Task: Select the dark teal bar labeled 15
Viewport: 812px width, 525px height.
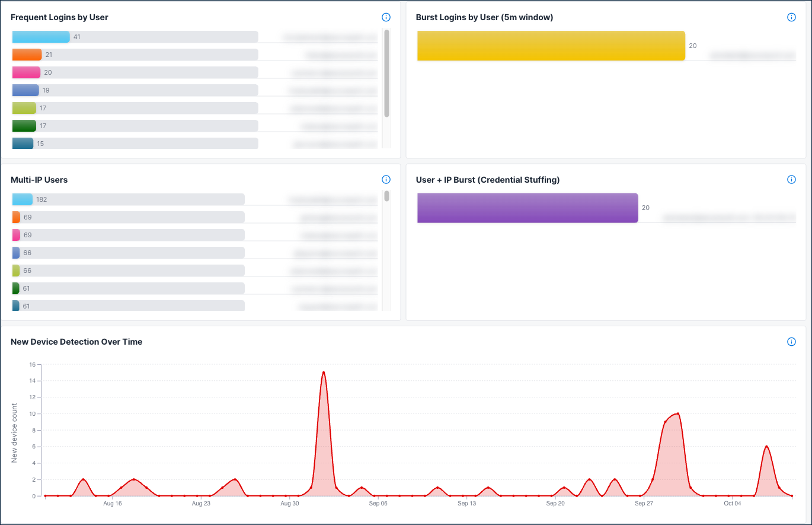Action: (x=23, y=144)
